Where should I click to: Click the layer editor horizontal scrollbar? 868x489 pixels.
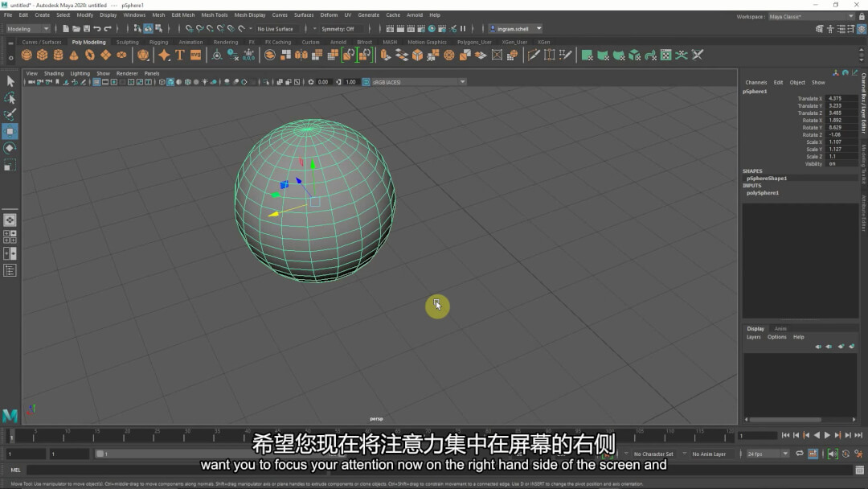tap(785, 419)
